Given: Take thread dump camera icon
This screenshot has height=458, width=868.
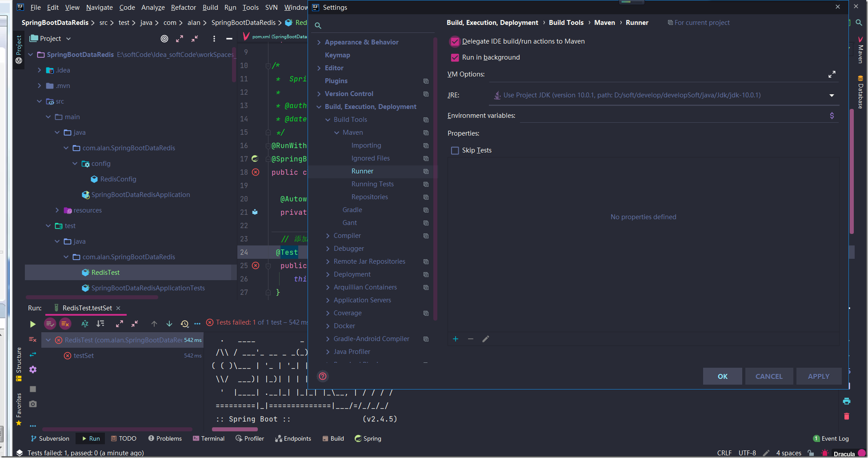Looking at the screenshot, I should [x=33, y=404].
